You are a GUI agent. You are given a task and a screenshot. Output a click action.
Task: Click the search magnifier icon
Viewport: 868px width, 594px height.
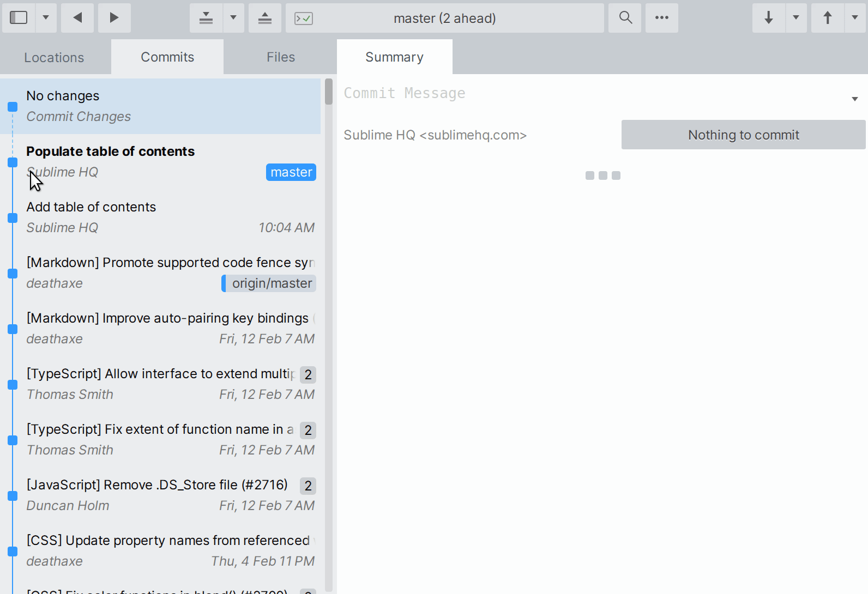pyautogui.click(x=625, y=18)
